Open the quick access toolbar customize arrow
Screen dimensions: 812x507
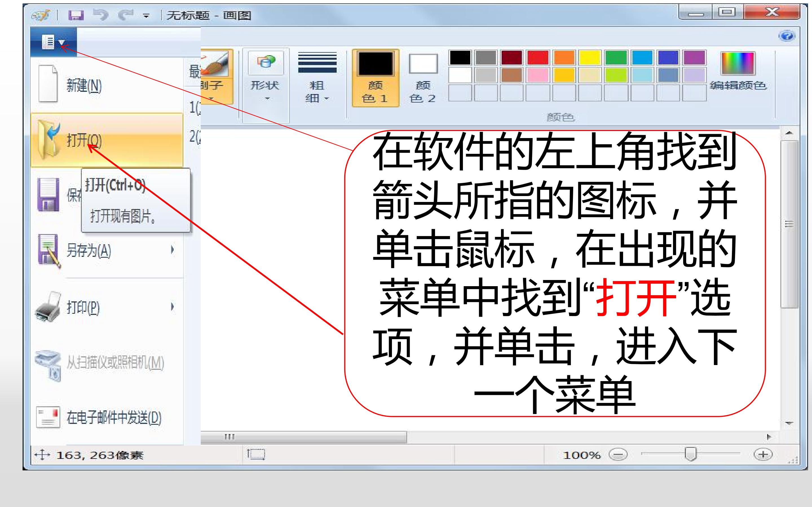[x=146, y=15]
